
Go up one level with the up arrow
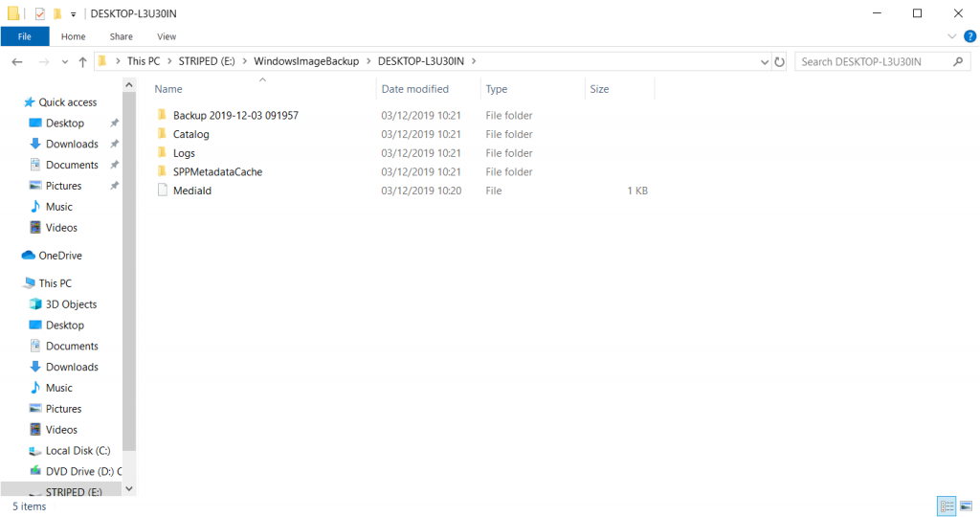[x=82, y=61]
